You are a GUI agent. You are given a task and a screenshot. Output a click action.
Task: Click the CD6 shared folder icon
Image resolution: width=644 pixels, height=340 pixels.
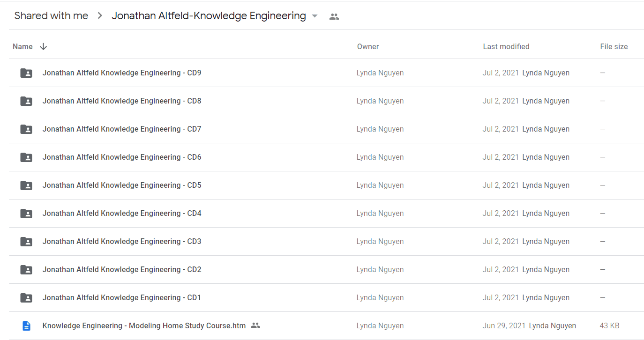26,157
